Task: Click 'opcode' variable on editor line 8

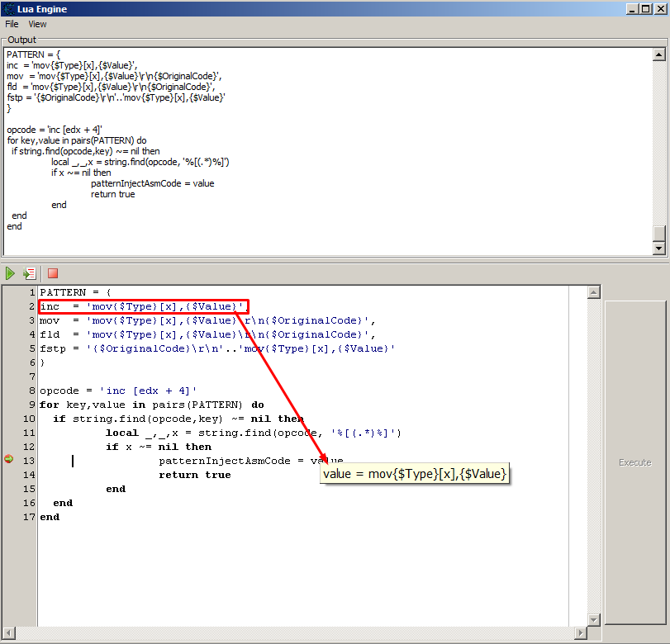Action: [x=59, y=391]
